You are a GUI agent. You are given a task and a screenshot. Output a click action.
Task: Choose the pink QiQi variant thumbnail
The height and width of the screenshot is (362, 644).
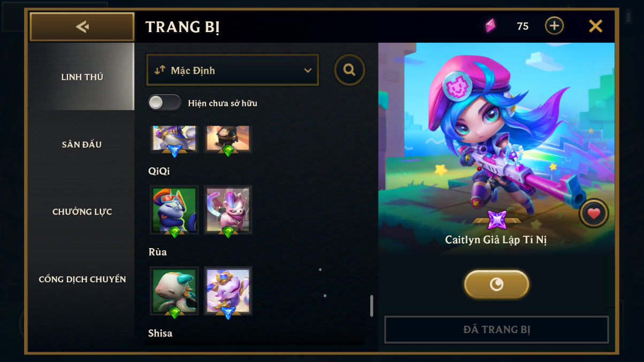[x=228, y=210]
